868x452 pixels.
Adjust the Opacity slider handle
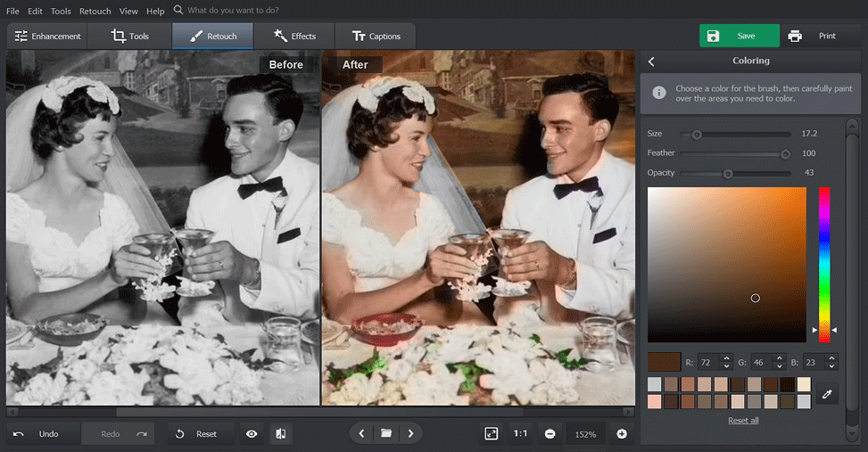(x=728, y=174)
